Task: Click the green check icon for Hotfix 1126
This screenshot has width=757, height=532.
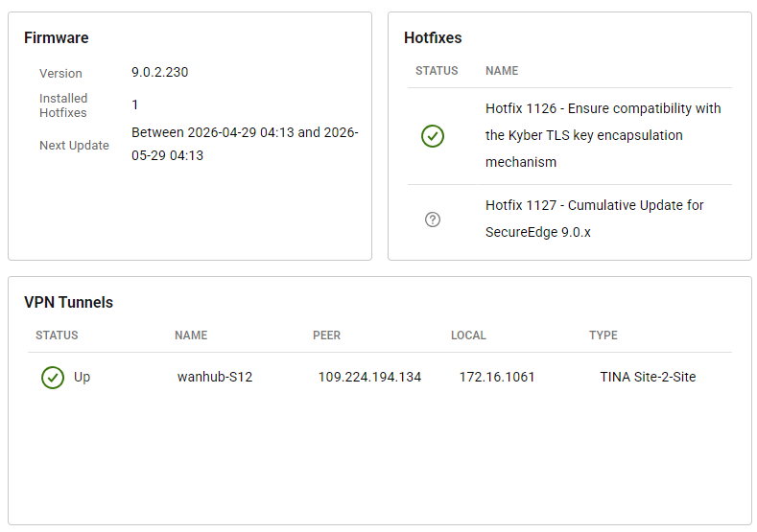Action: point(433,136)
